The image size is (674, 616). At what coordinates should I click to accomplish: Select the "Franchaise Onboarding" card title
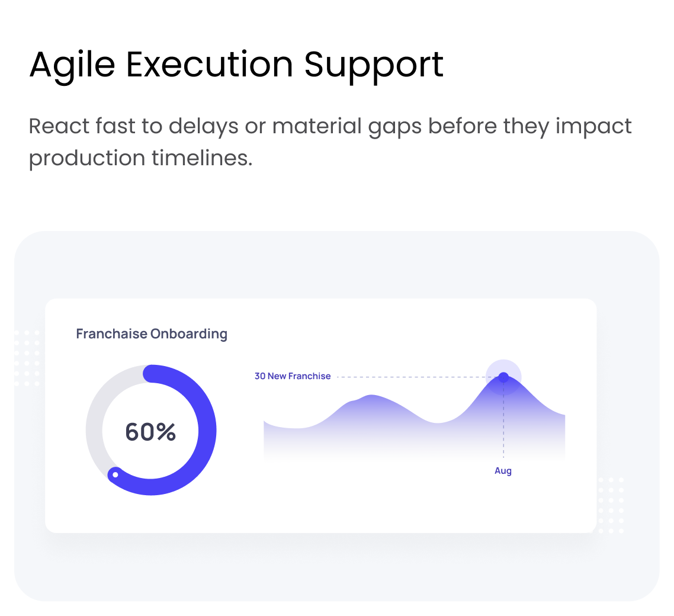pos(152,334)
